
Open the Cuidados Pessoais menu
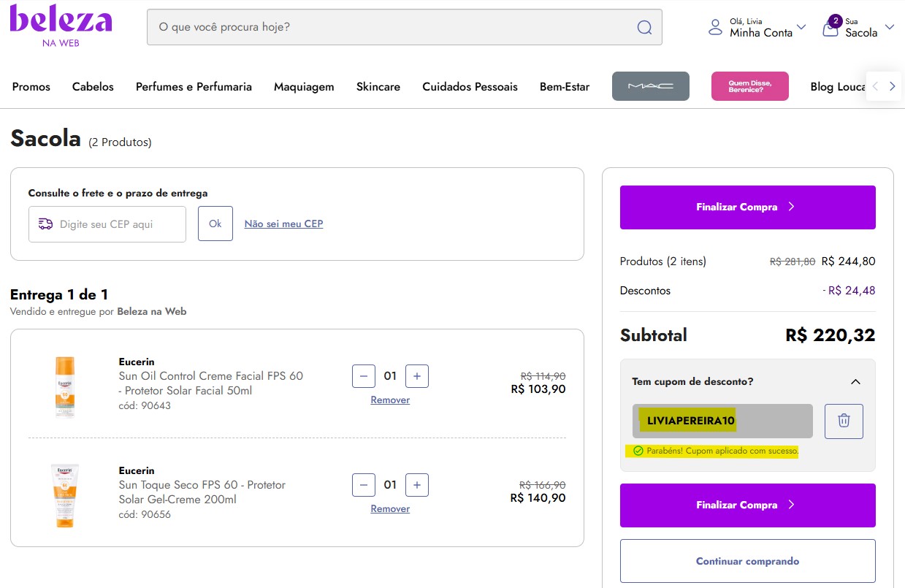point(470,87)
